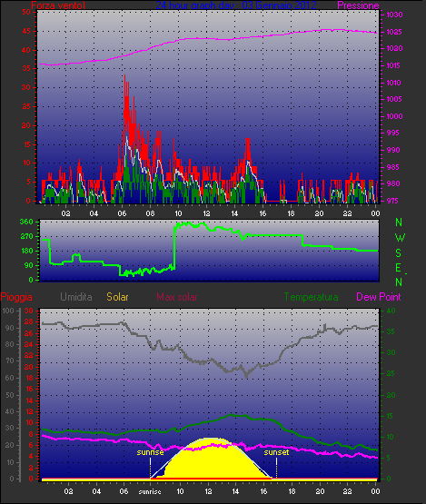Viewport: 426px width, 504px height.
Task: Click the Pioggia legend label
Action: point(16,297)
